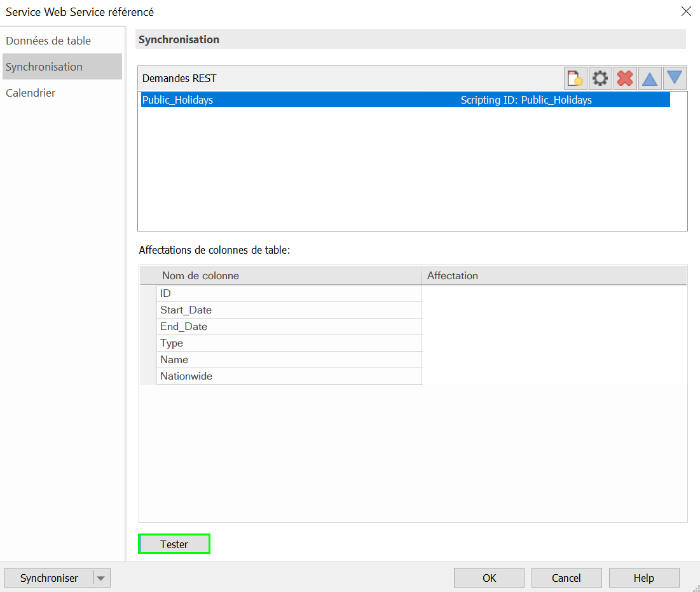
Task: Move REST request up with the arrow
Action: coord(650,79)
